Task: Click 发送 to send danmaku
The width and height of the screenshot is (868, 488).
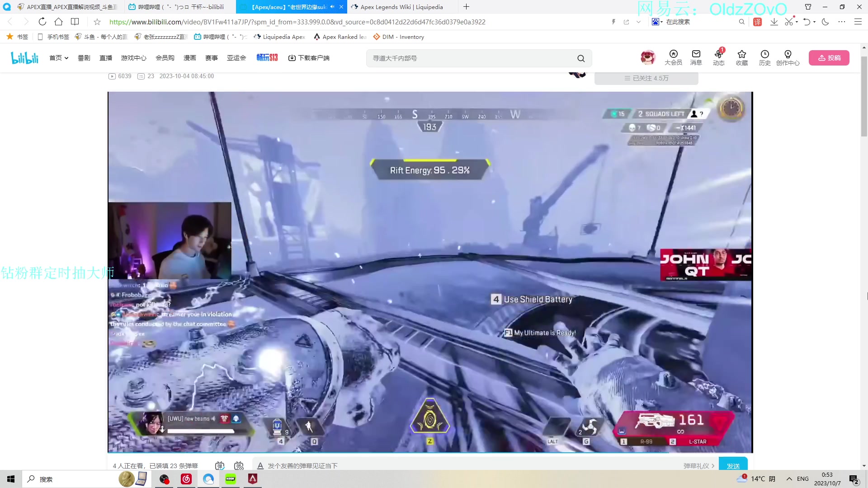Action: point(733,464)
